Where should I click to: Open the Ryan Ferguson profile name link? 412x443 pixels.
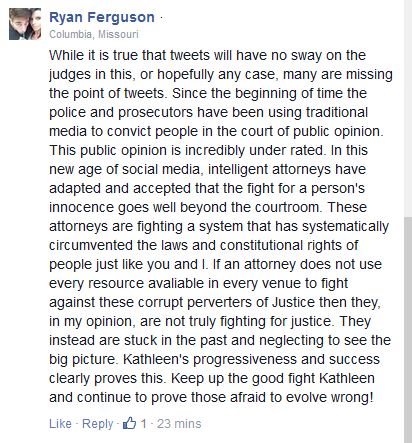pyautogui.click(x=102, y=17)
